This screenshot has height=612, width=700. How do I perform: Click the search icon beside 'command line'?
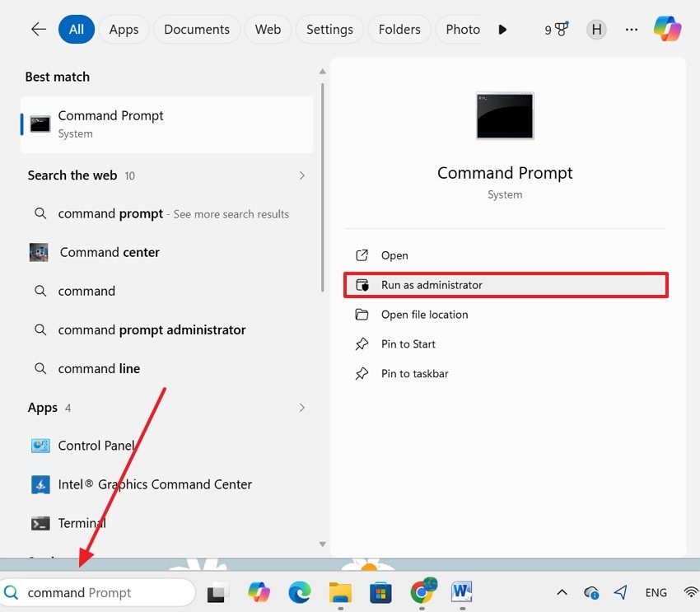40,368
